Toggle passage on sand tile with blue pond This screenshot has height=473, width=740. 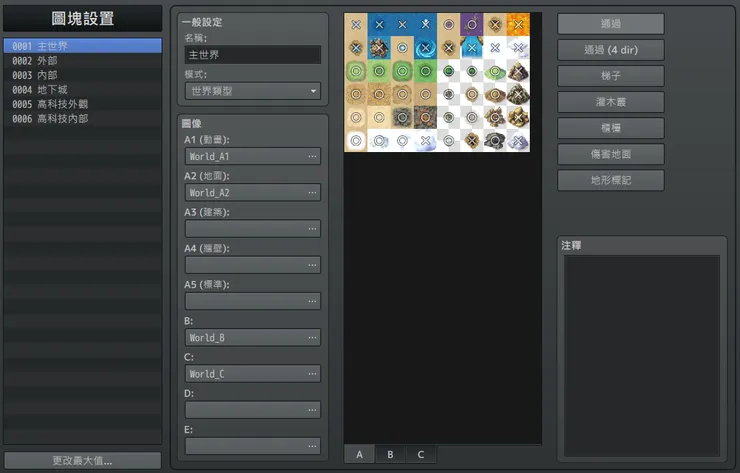pyautogui.click(x=402, y=48)
